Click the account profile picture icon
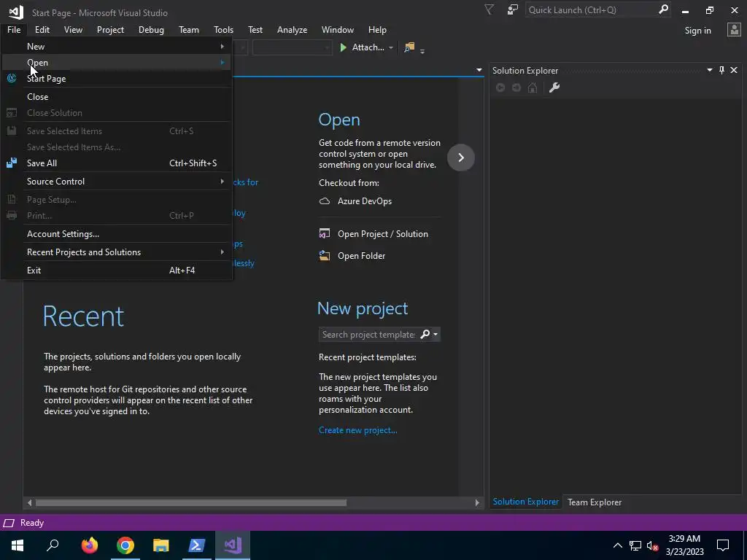The height and width of the screenshot is (560, 747). [x=734, y=30]
